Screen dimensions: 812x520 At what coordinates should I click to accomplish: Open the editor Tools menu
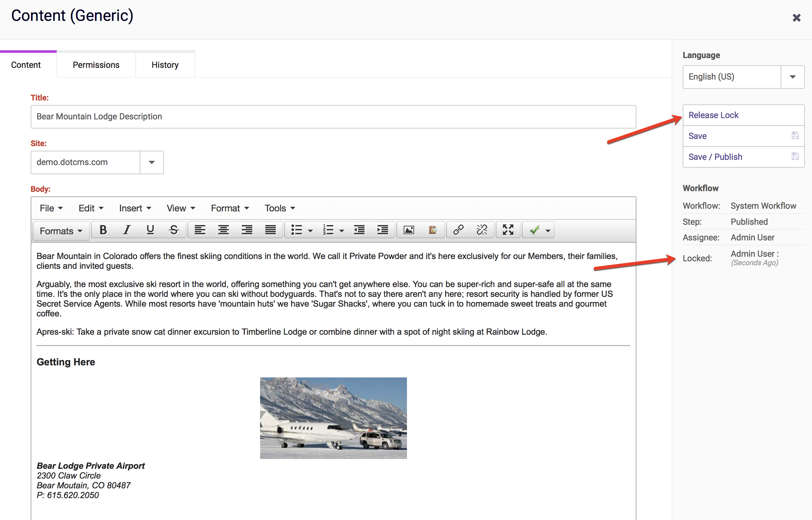pos(280,208)
